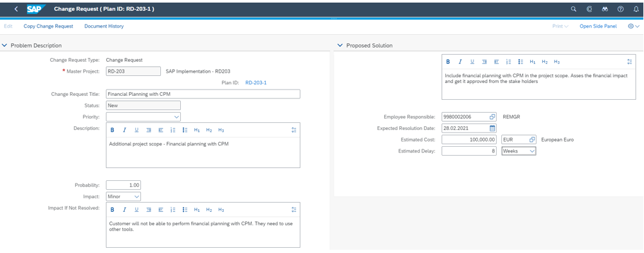Screen dimensions: 644x253
Task: Toggle underline in Impact If Not Resolved editor
Action: (136, 209)
